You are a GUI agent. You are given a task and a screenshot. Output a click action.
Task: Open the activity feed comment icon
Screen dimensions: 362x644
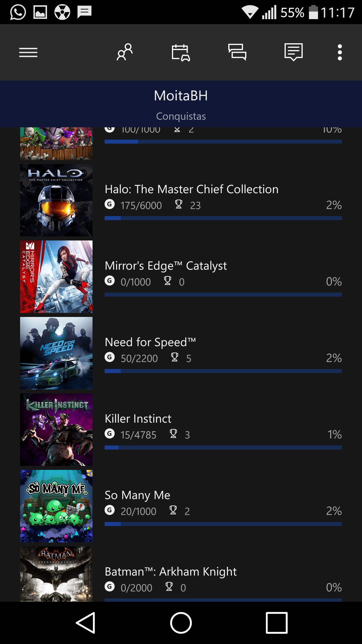coord(293,52)
